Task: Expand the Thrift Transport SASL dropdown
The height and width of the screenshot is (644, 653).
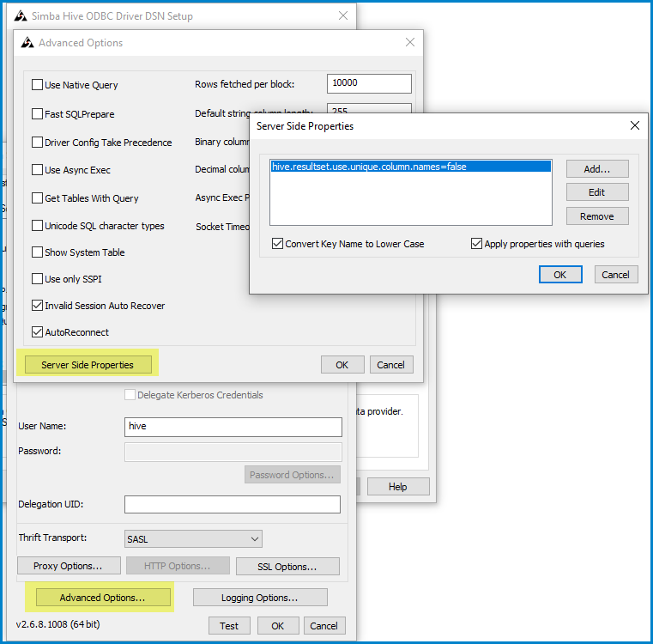Action: [193, 539]
